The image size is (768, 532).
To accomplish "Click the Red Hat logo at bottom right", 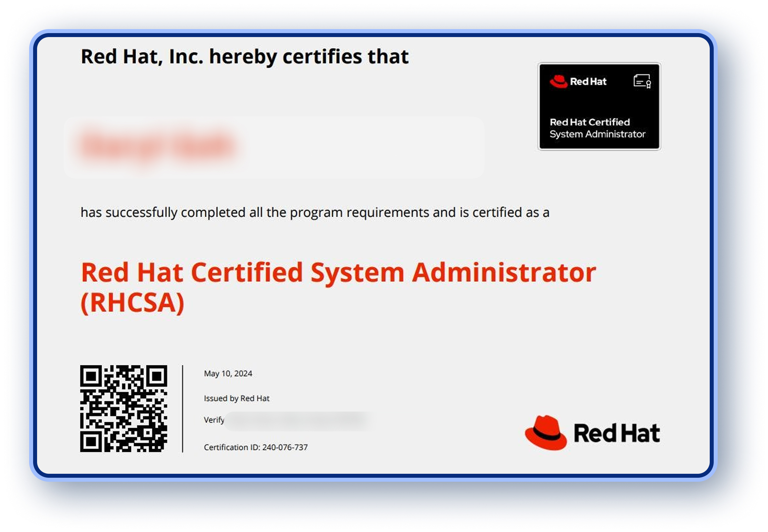I will (592, 433).
